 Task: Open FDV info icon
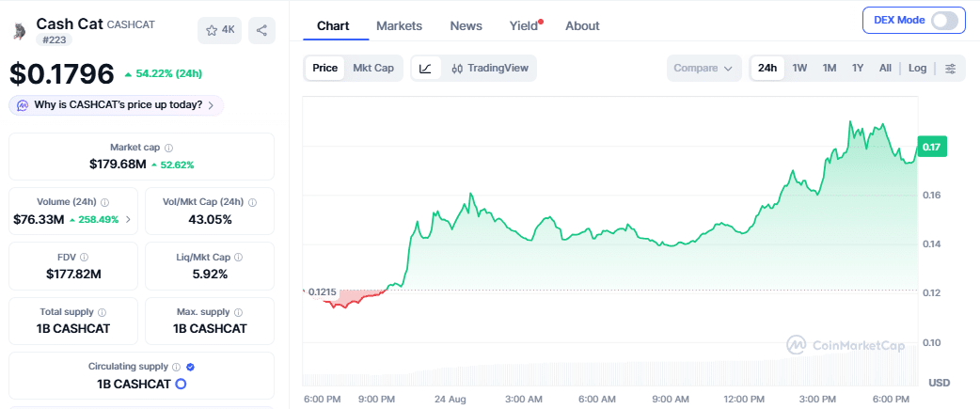pos(85,258)
